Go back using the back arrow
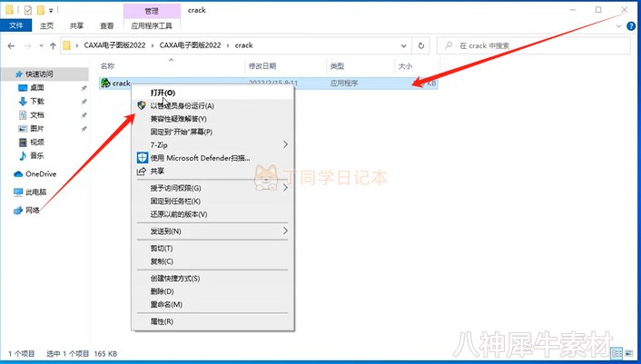The width and height of the screenshot is (641, 364). [x=11, y=45]
